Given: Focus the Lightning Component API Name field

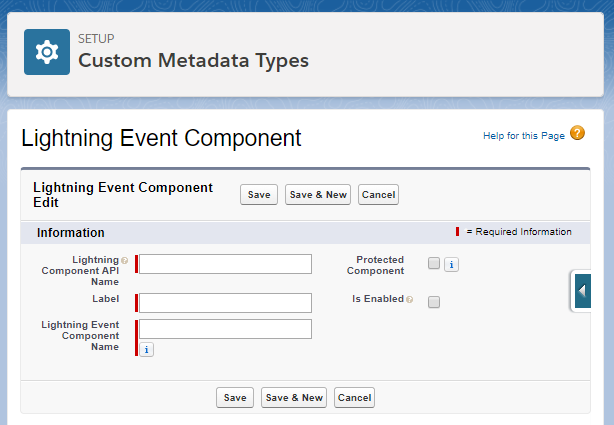Looking at the screenshot, I should [x=226, y=264].
